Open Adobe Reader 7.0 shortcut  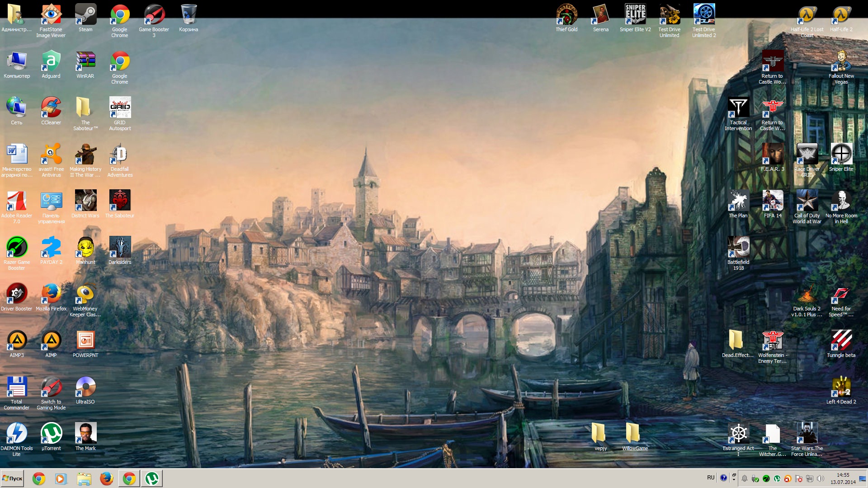click(17, 206)
